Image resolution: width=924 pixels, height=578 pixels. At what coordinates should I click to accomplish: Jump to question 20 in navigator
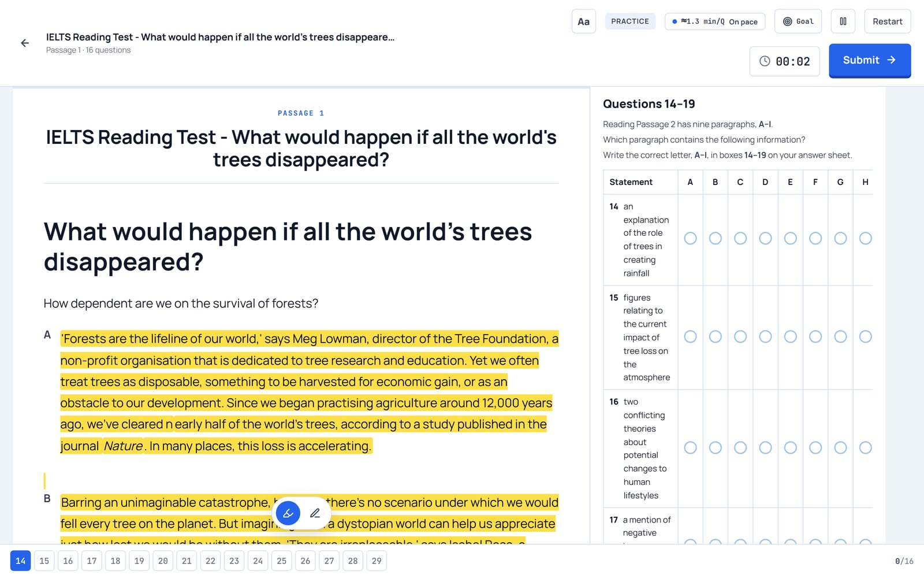point(163,561)
